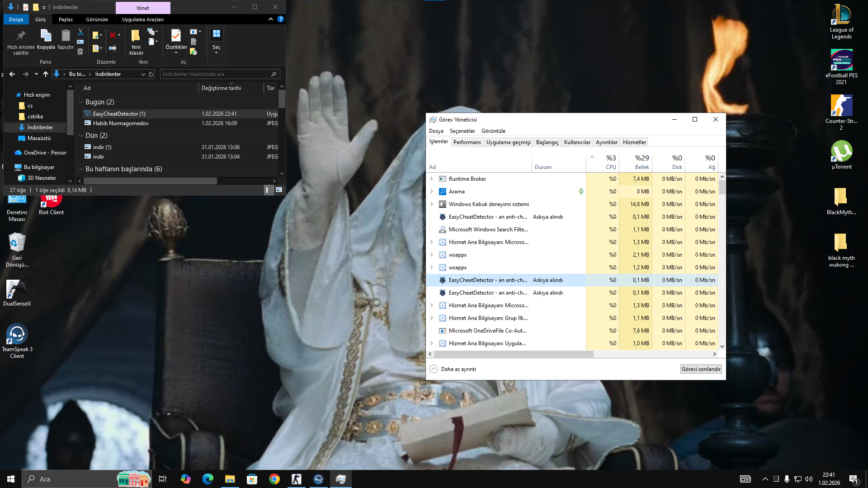Select the DualSenseX desktop icon
This screenshot has width=868, height=488.
click(17, 293)
